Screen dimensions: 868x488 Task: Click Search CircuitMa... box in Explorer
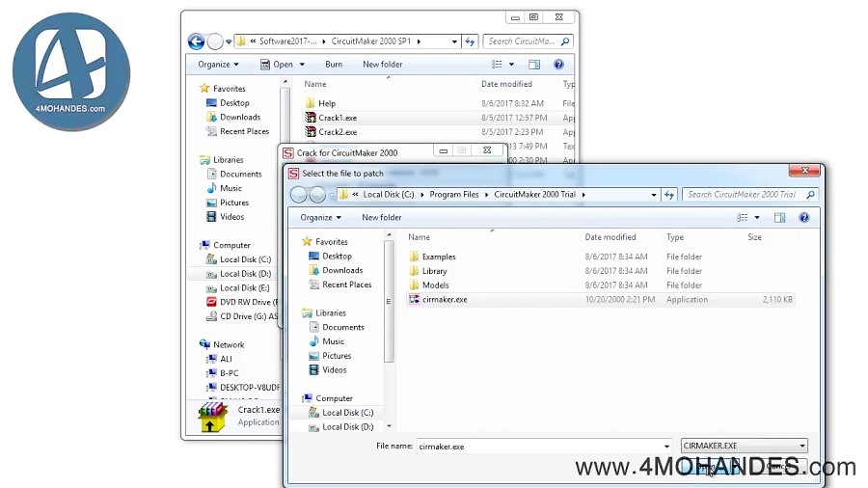(x=528, y=41)
